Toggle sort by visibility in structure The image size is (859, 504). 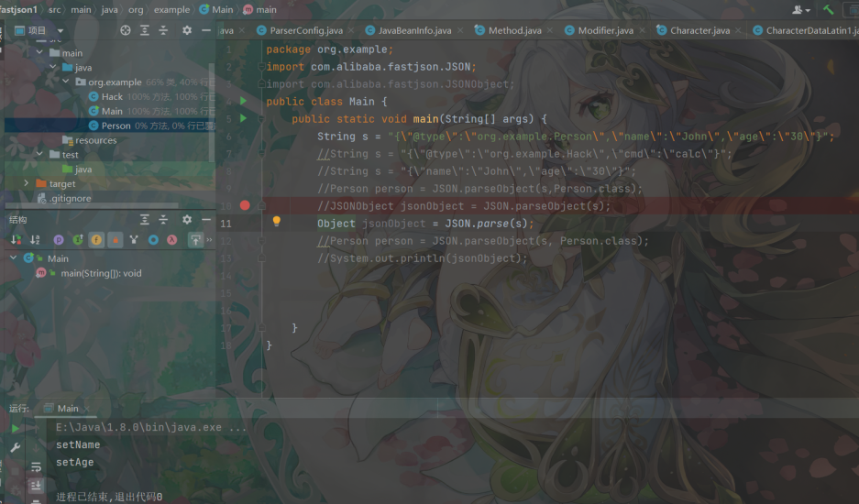[x=17, y=240]
